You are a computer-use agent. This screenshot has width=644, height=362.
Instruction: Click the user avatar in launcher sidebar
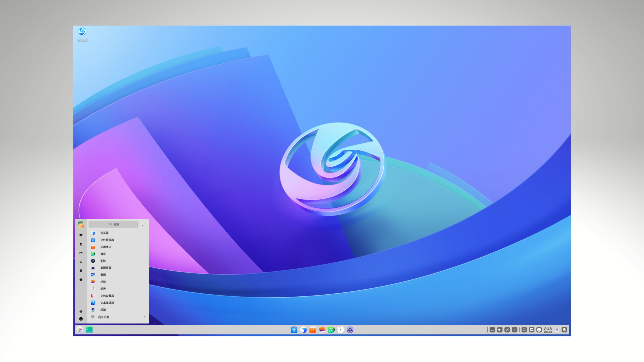click(x=81, y=224)
